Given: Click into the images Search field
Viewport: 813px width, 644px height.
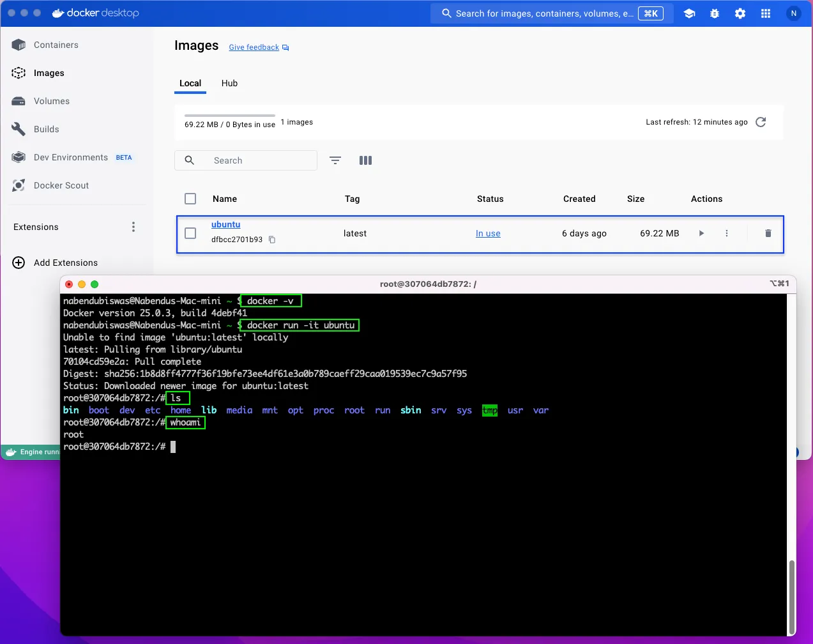Looking at the screenshot, I should [246, 160].
